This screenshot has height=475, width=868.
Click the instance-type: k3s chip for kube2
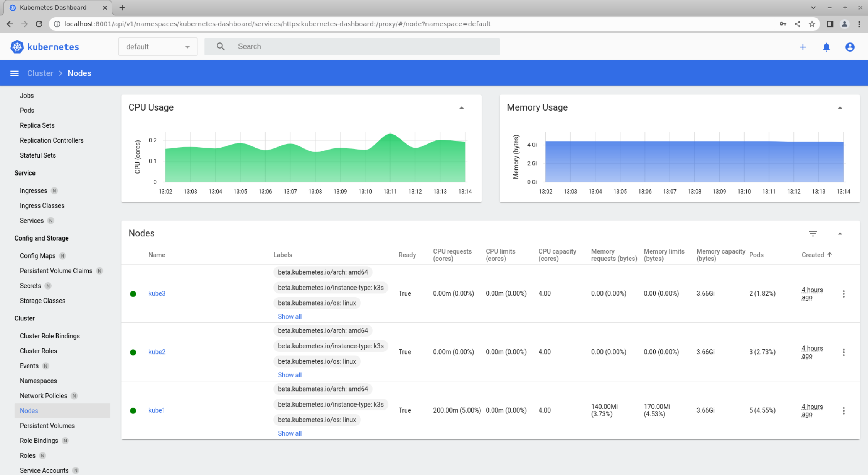(x=331, y=346)
